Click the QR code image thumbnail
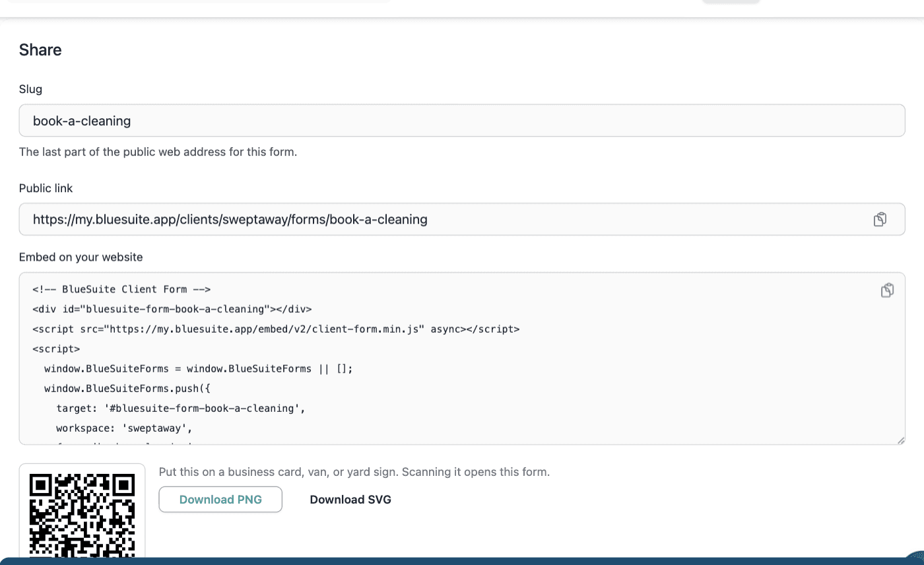The height and width of the screenshot is (565, 924). point(82,512)
